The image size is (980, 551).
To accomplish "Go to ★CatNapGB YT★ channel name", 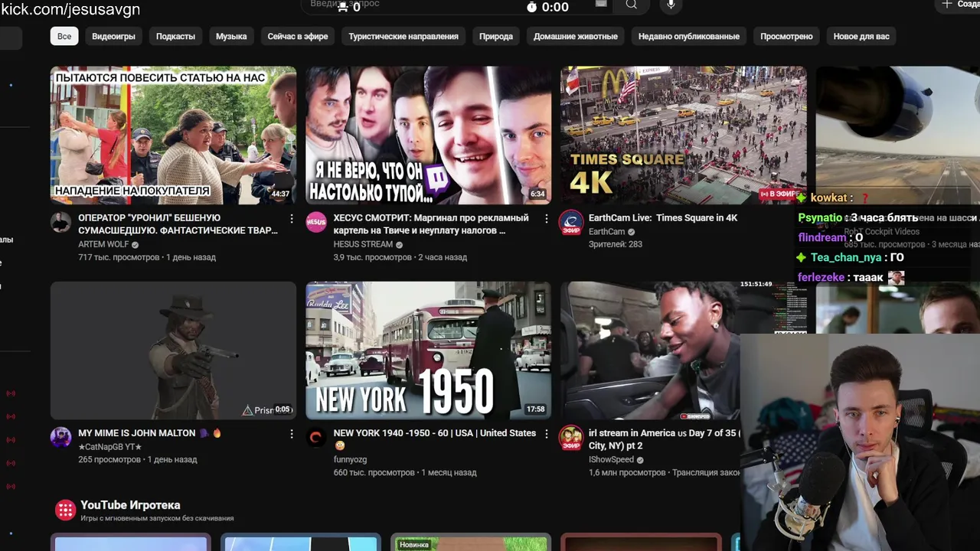I will pos(110,447).
